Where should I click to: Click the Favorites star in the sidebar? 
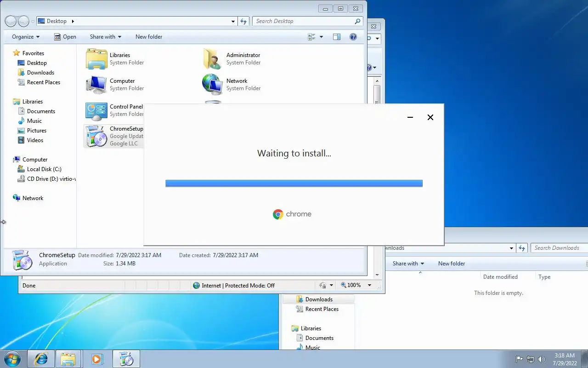point(17,53)
